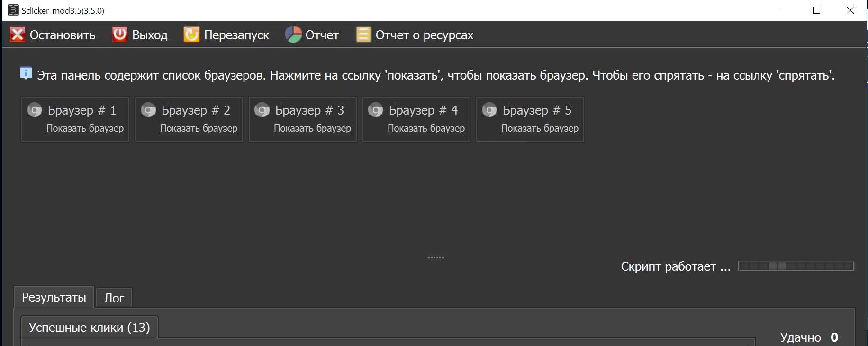This screenshot has width=868, height=346.
Task: Maximize the Sclicker_mod window
Action: [816, 10]
